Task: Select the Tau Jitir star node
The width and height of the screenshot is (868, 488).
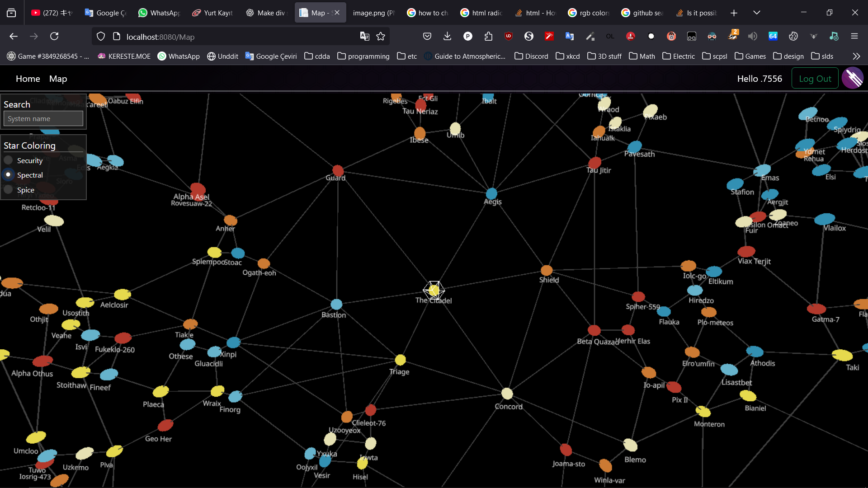Action: click(x=594, y=162)
